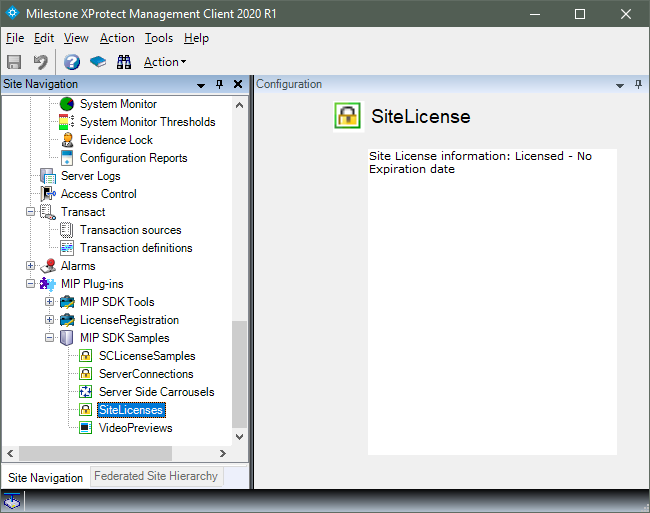Click the binoculars search toolbar icon
The width and height of the screenshot is (650, 513).
[x=124, y=62]
